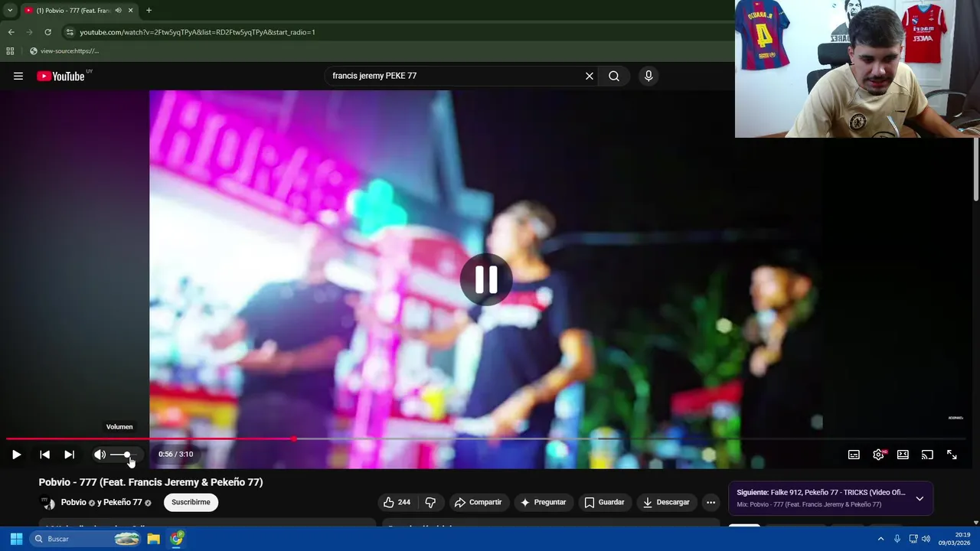Click the Descargar download button
This screenshot has height=551, width=980.
coord(666,502)
